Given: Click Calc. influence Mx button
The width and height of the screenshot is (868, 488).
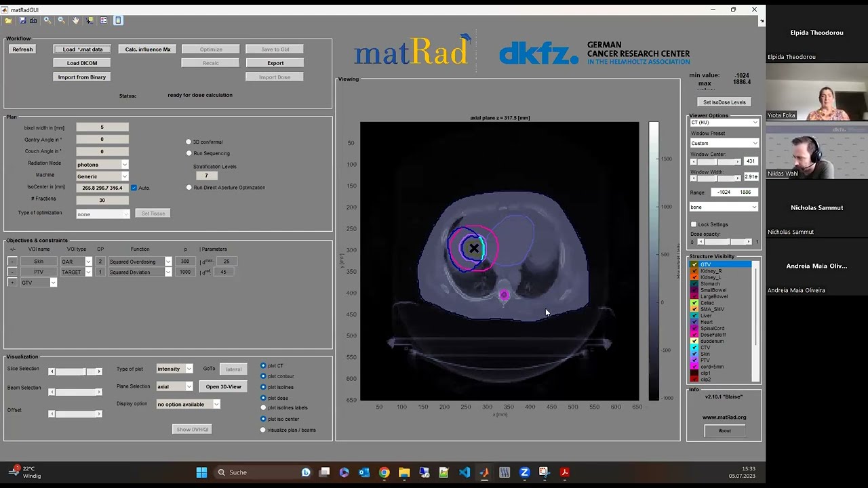Looking at the screenshot, I should tap(148, 49).
